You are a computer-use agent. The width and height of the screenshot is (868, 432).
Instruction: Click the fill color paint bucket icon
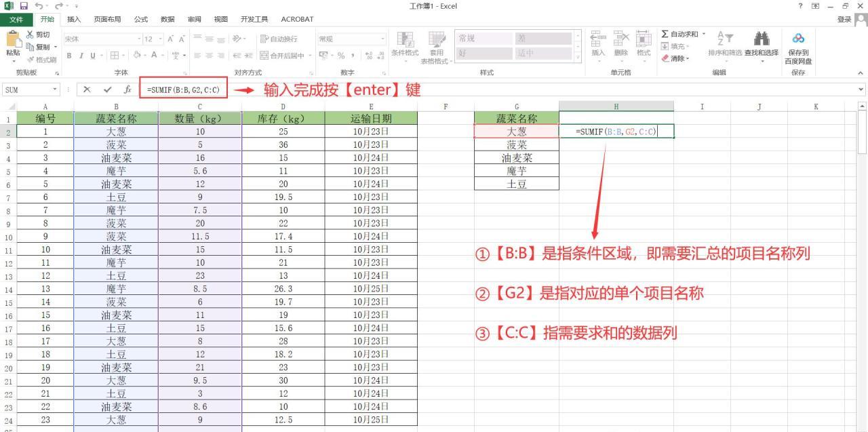coord(136,56)
